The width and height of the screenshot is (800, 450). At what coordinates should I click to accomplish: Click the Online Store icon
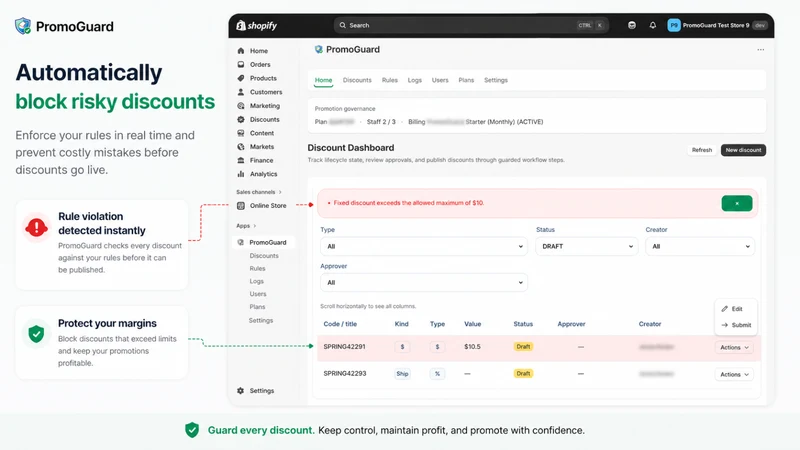pos(241,206)
